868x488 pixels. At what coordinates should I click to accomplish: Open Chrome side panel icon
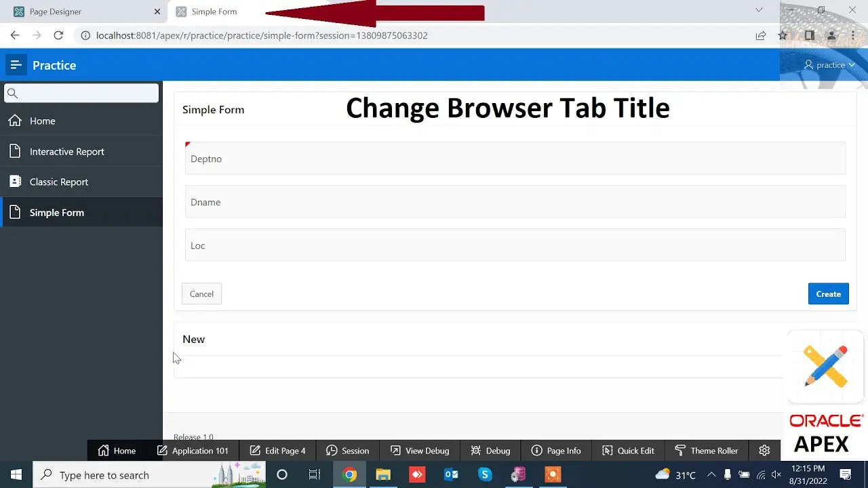coord(810,35)
